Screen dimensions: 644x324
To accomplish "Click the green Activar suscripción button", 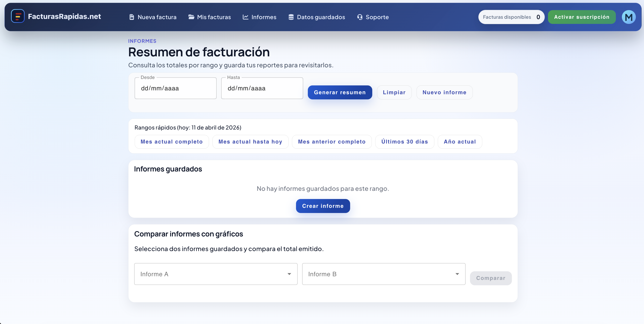I will tap(581, 17).
